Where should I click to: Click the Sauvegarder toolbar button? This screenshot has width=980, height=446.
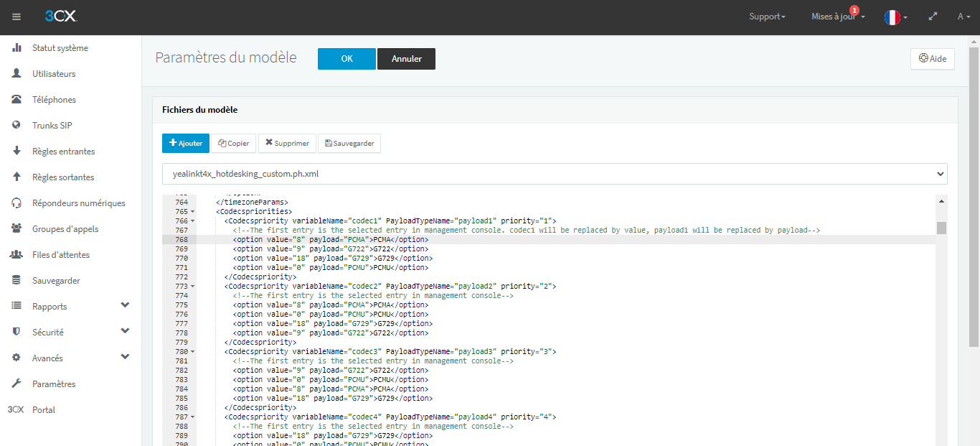[349, 143]
